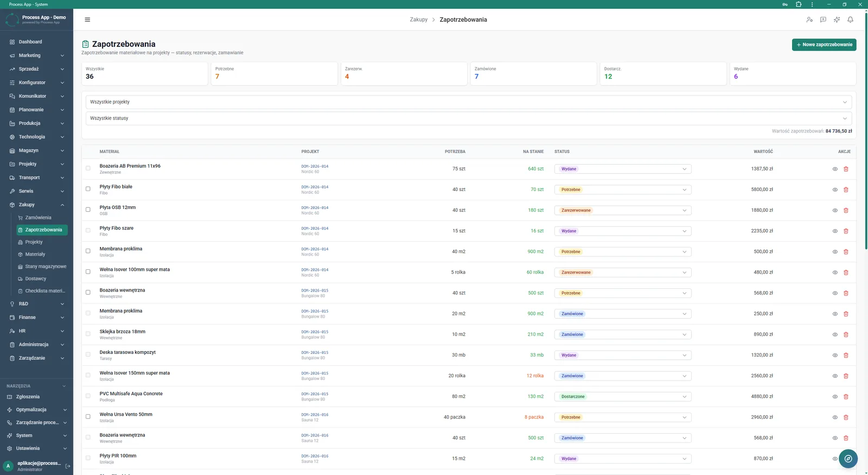Delete the Płyta OSB 12mm row
Screen dimensions: 868x475
point(846,210)
